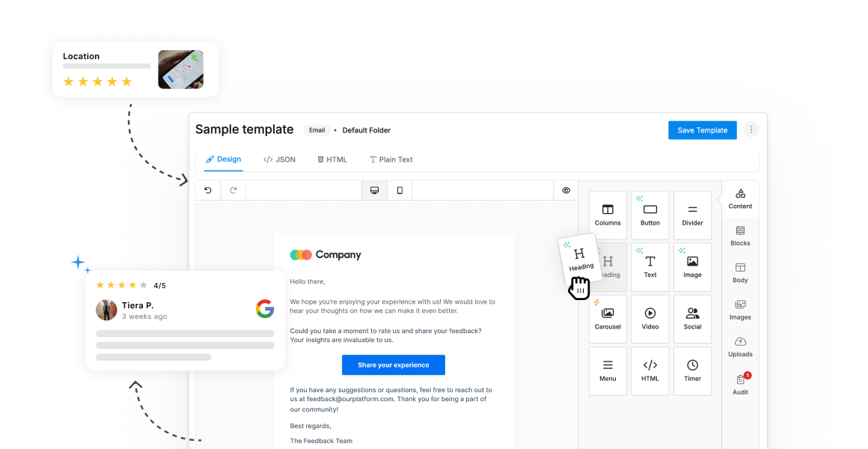The image size is (868, 449).
Task: Toggle the eye preview icon
Action: (x=566, y=191)
